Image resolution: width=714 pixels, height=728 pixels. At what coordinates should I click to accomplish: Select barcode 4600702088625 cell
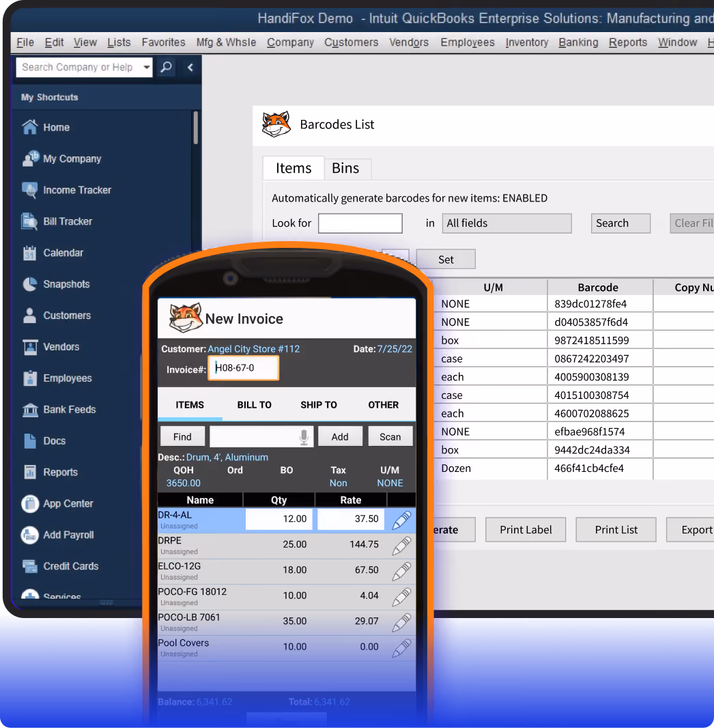coord(599,414)
